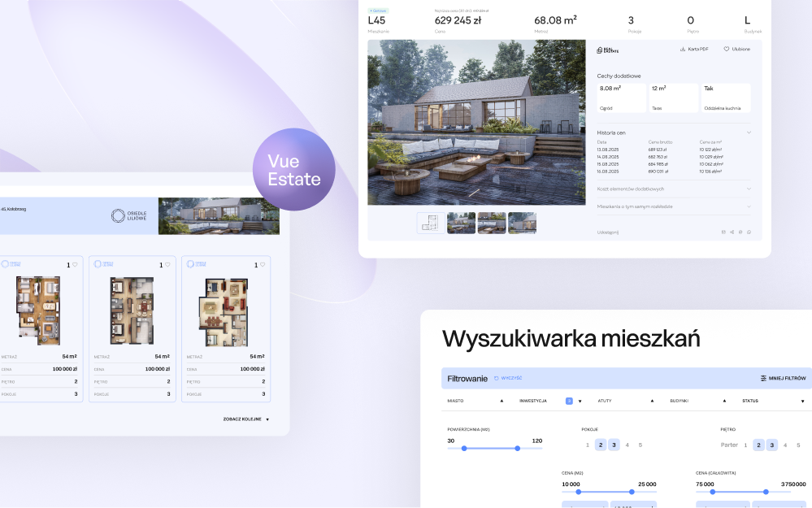Expand Mieszkania o tym samym rozkładzie

pos(674,206)
